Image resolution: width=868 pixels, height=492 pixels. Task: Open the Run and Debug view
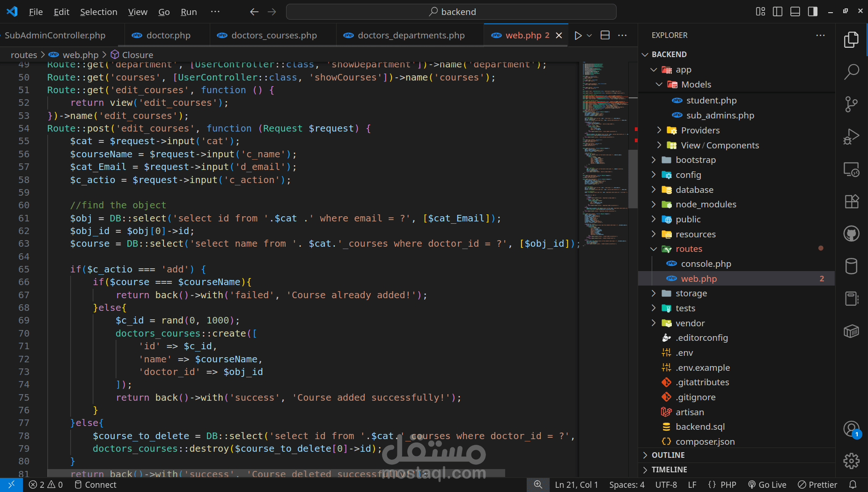coord(851,137)
